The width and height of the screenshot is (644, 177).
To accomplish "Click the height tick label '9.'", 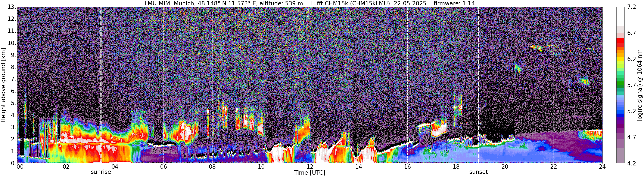I will 13,55.
